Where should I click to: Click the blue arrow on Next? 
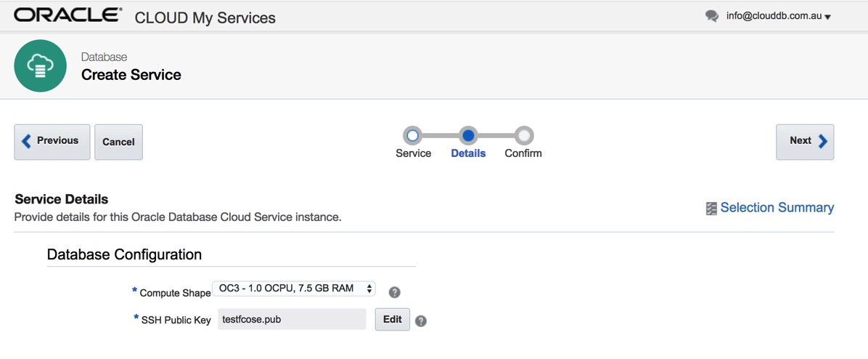pyautogui.click(x=823, y=141)
